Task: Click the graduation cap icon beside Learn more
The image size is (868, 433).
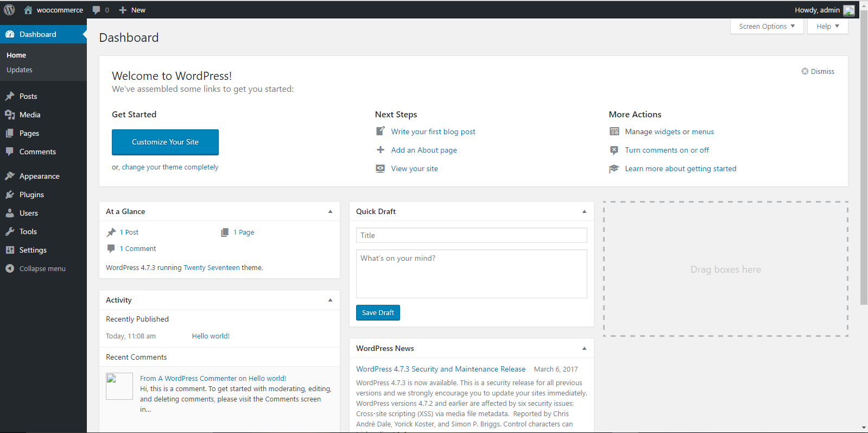Action: (x=614, y=168)
